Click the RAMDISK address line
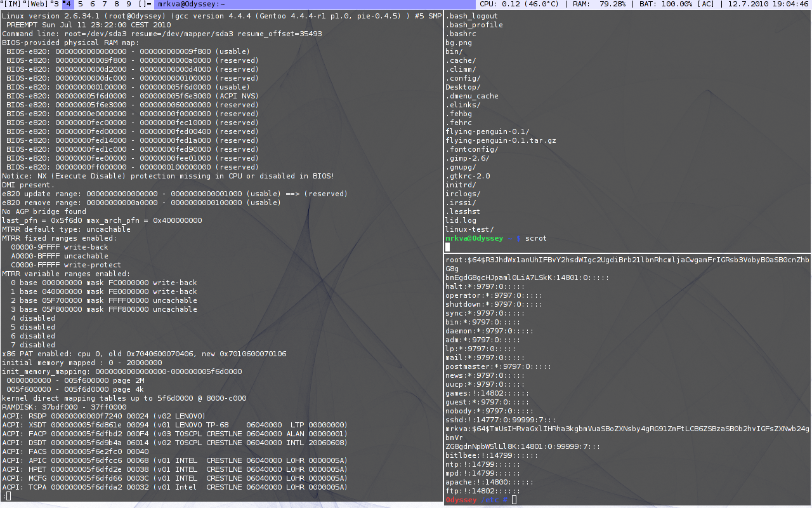Viewport: 812px width, 508px height. tap(64, 407)
